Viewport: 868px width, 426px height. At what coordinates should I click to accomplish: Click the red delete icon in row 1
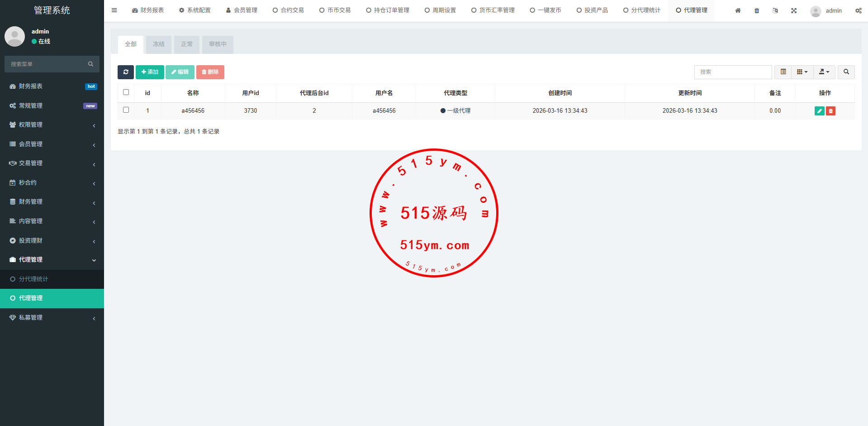pyautogui.click(x=830, y=111)
